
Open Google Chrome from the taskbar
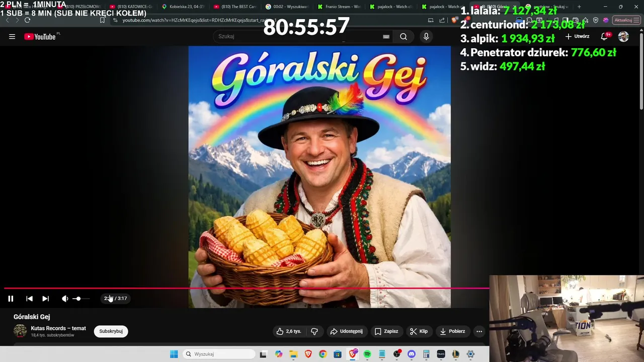323,354
